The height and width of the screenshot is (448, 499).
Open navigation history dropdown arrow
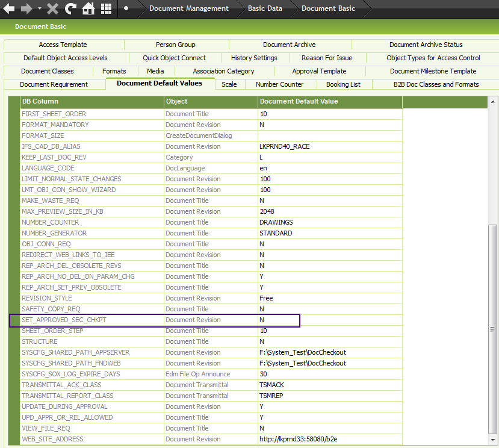point(40,8)
